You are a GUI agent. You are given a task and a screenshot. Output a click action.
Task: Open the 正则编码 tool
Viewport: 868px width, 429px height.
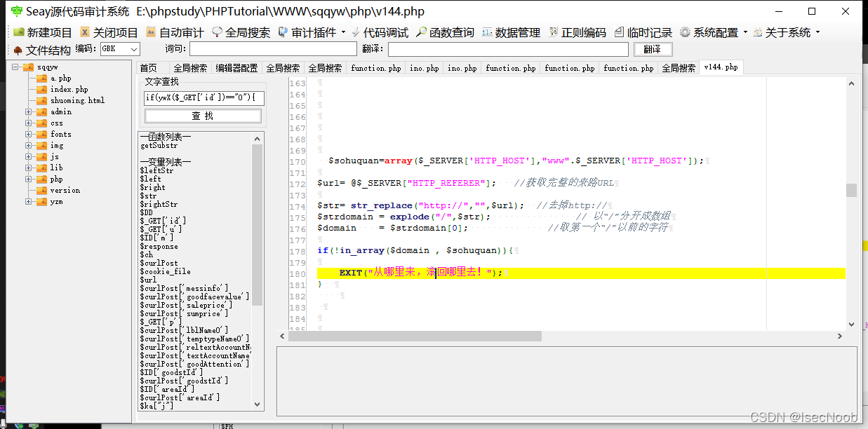[x=577, y=32]
